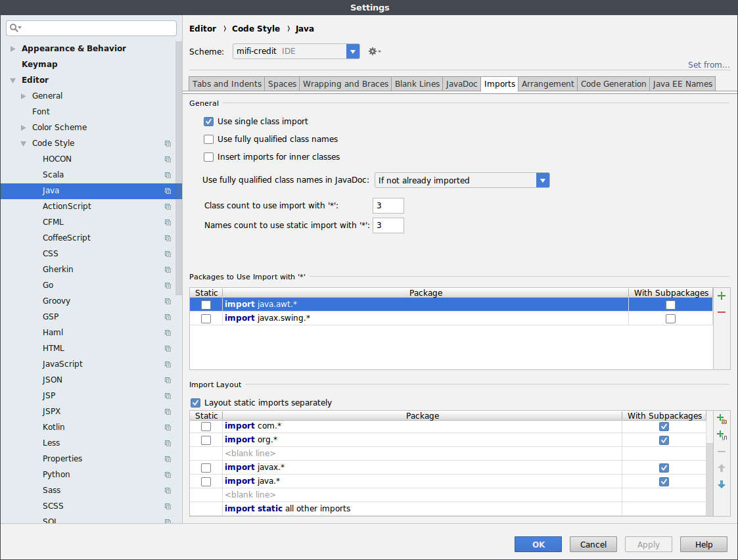Image resolution: width=738 pixels, height=560 pixels.
Task: Click the copy icon beside GSP
Action: point(168,317)
